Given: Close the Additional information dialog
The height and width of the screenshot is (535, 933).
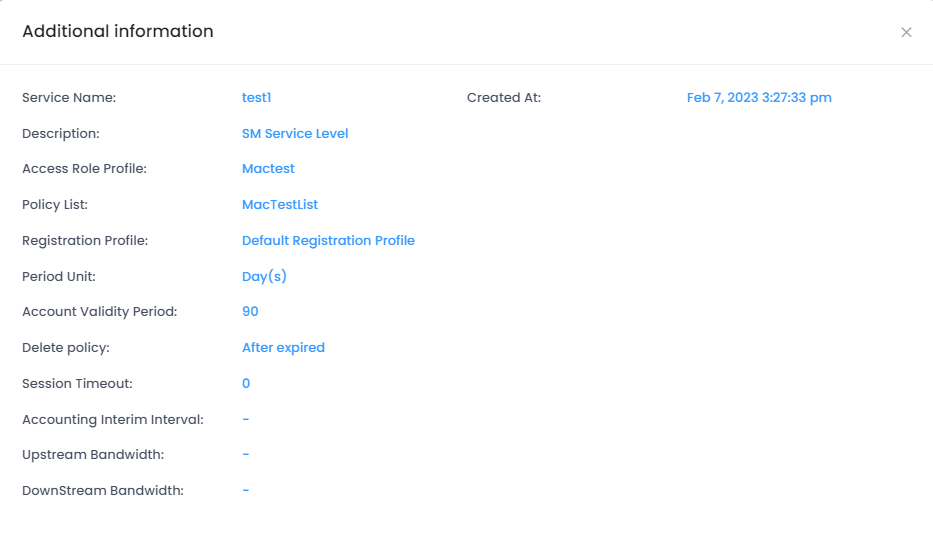Looking at the screenshot, I should pyautogui.click(x=906, y=32).
